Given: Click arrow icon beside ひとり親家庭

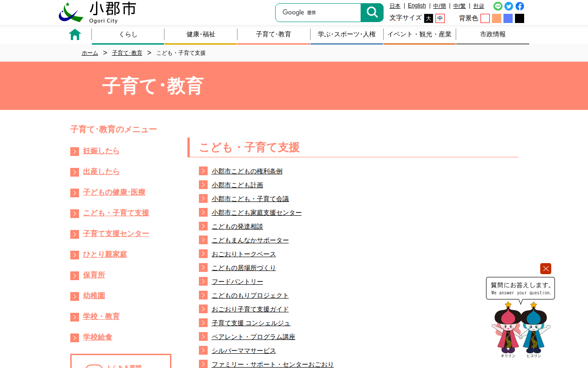Looking at the screenshot, I should click(74, 255).
